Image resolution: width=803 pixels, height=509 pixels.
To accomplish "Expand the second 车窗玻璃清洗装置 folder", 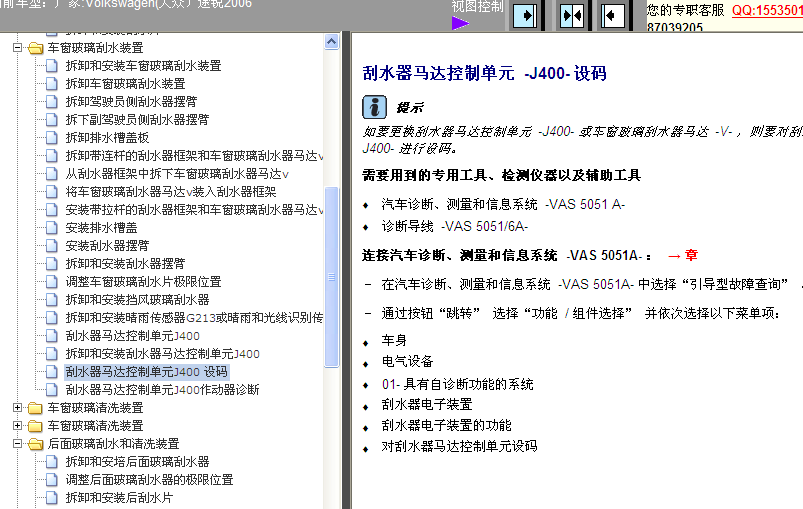I will pyautogui.click(x=17, y=426).
